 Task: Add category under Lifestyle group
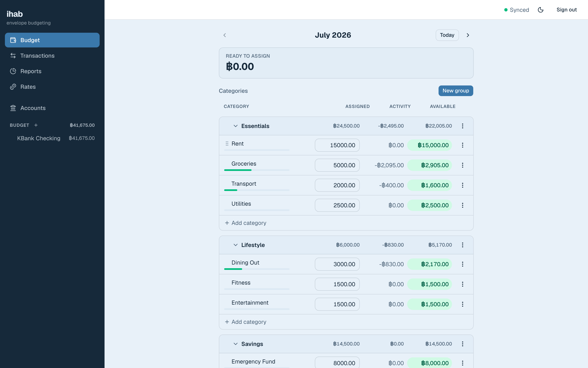[246, 322]
